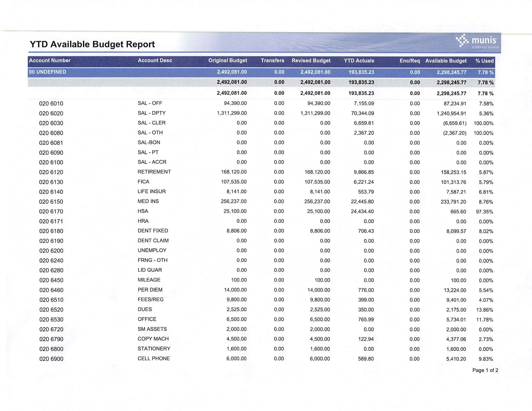Image resolution: width=532 pixels, height=411 pixels.
Task: Click account number 020 6020
Action: click(x=51, y=113)
